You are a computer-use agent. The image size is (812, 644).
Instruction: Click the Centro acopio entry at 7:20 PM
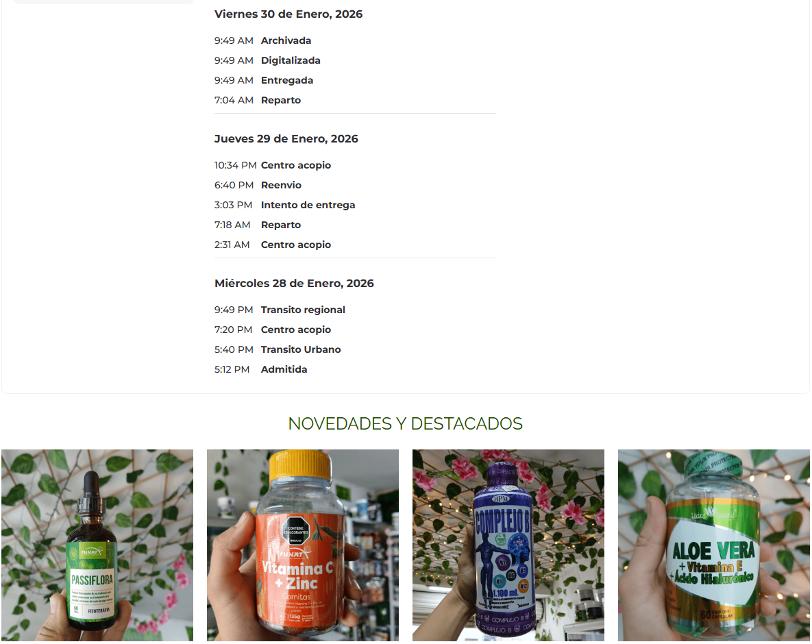pos(296,330)
